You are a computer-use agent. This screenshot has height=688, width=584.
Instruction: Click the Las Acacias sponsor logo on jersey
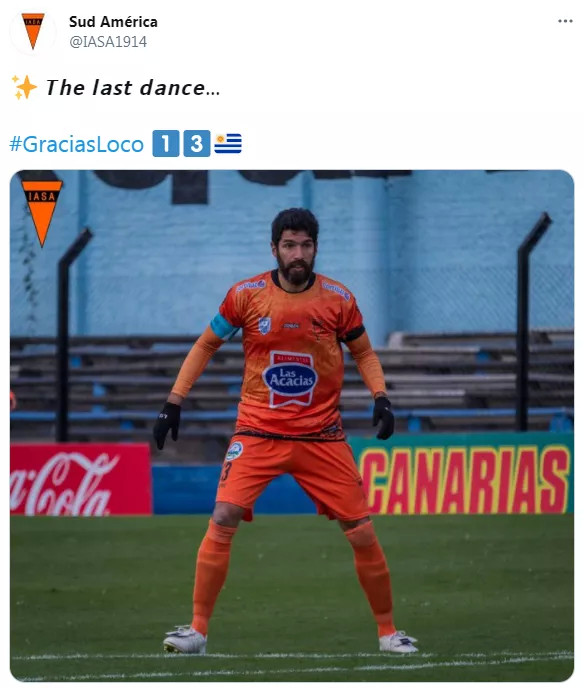coord(290,378)
